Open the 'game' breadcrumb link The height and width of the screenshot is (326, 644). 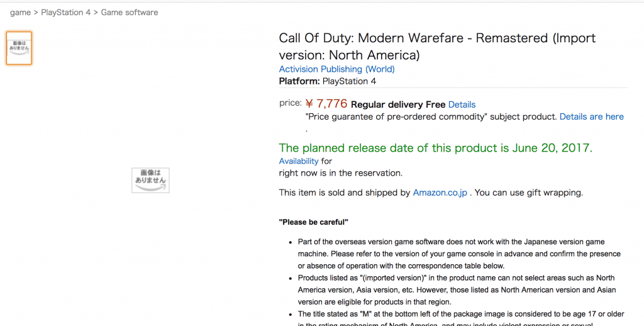pyautogui.click(x=20, y=13)
